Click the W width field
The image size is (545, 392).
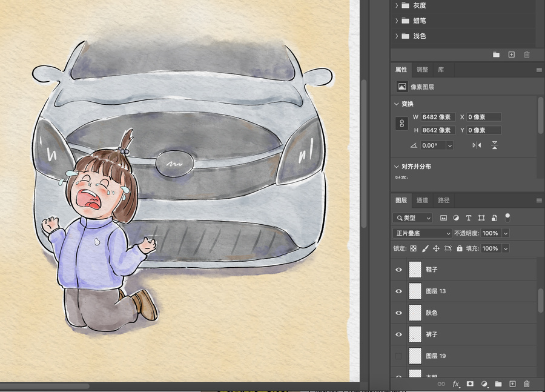[x=438, y=117]
